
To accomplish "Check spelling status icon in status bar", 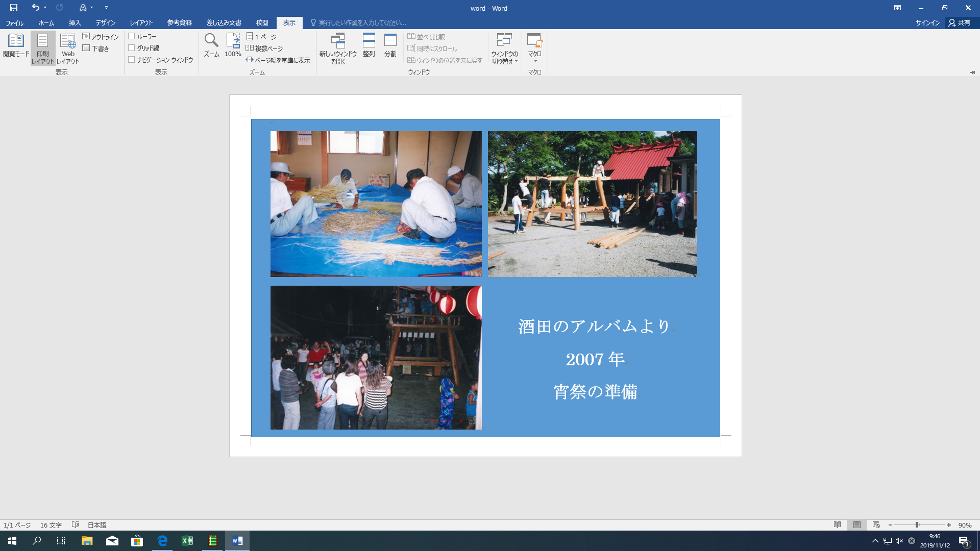I will 76,525.
